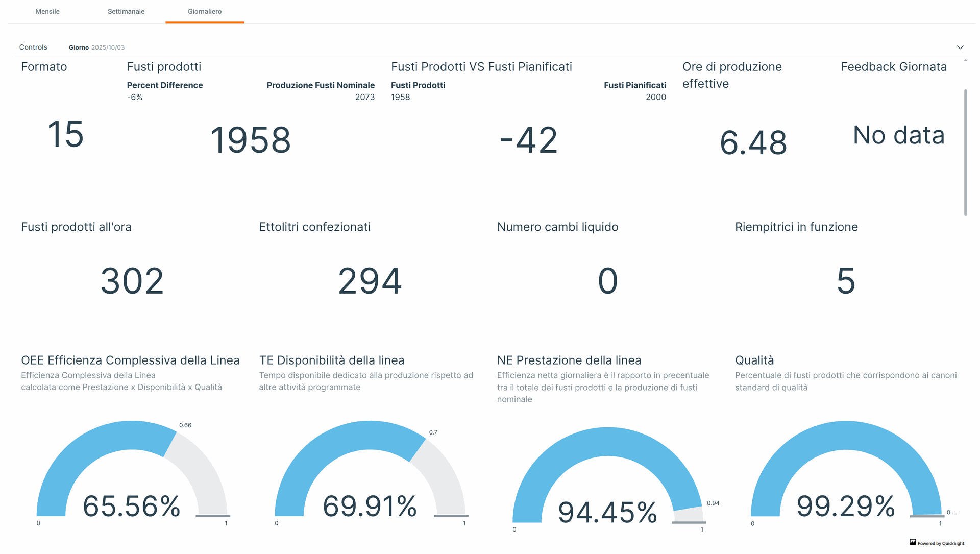Select the Fusti prodotti KPI value 1958
Image resolution: width=980 pixels, height=554 pixels.
click(x=251, y=140)
